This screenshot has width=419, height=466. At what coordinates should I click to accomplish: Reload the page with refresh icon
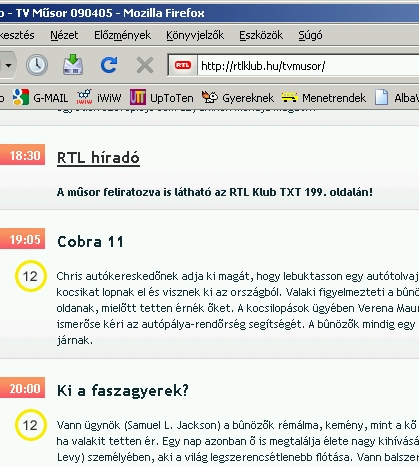click(109, 65)
